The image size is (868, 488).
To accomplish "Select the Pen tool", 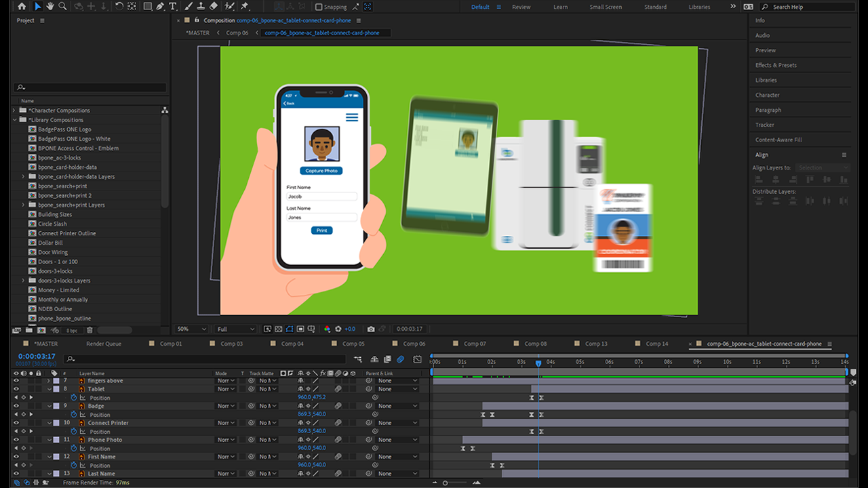I will [160, 6].
